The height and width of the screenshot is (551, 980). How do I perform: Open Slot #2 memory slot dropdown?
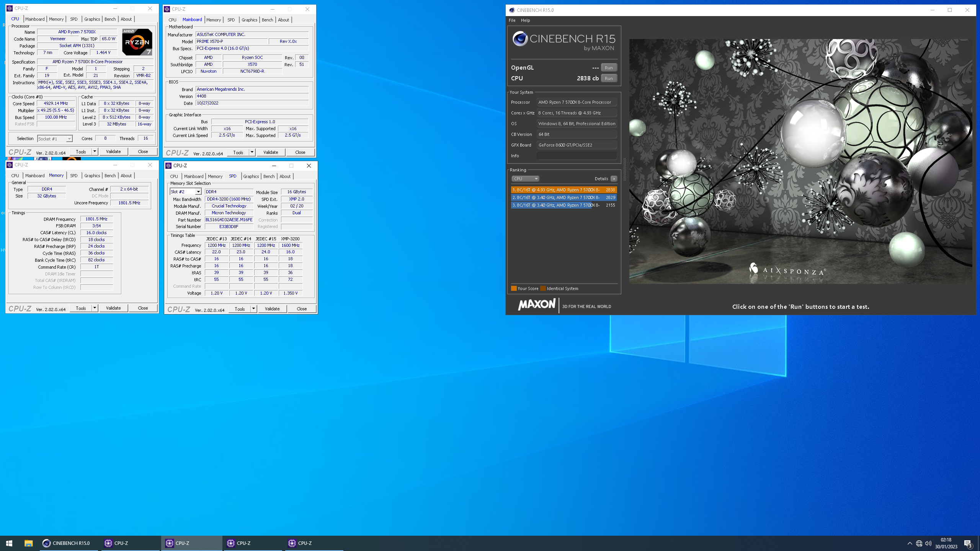pyautogui.click(x=186, y=192)
